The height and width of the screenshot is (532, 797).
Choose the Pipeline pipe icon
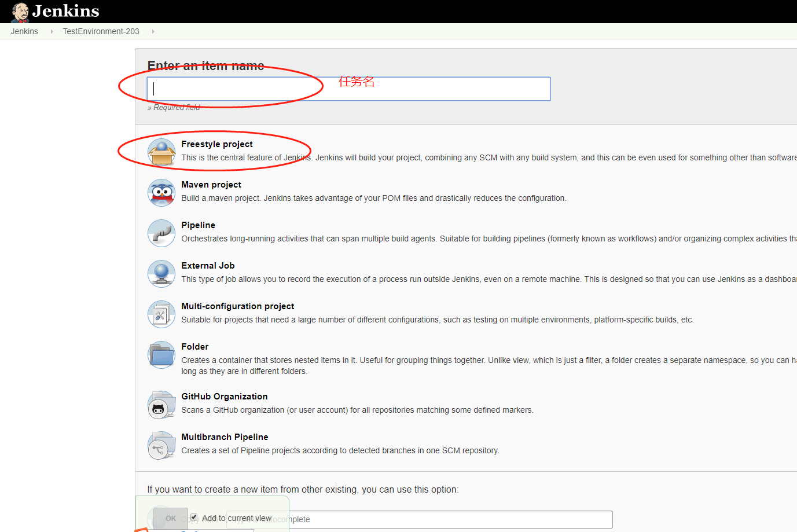point(161,233)
